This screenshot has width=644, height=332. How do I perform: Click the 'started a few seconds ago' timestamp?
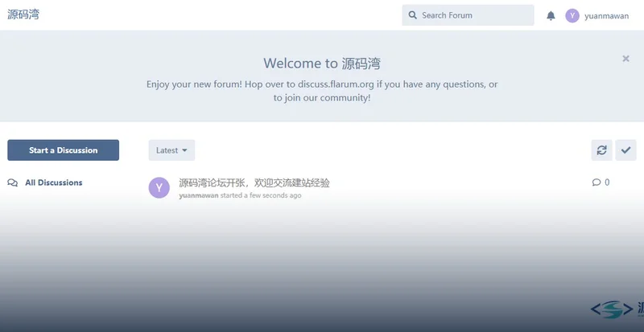(260, 195)
